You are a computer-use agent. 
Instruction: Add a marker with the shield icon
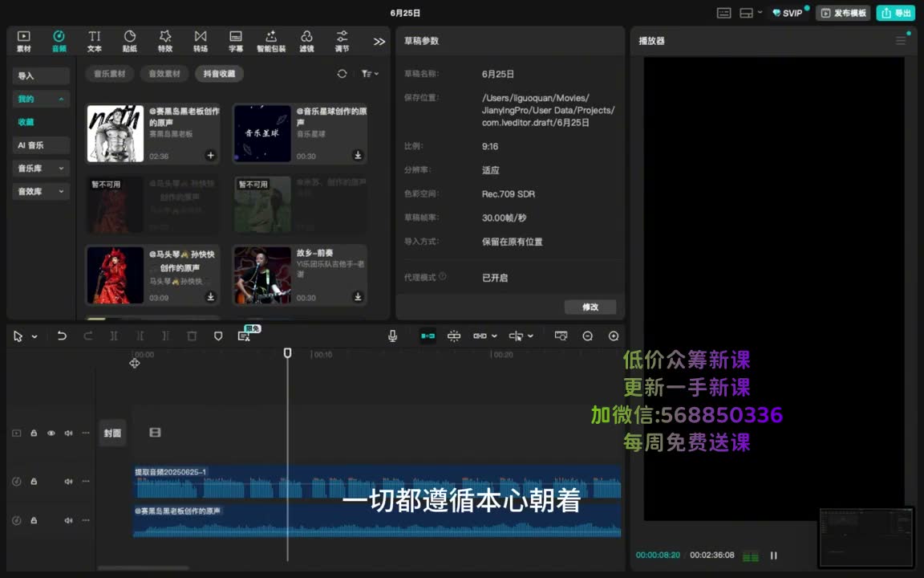(218, 336)
